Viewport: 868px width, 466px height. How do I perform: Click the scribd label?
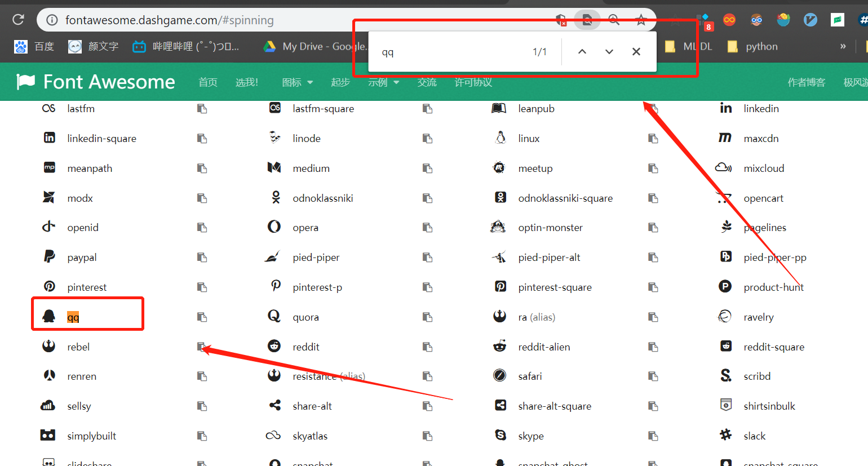pos(757,376)
